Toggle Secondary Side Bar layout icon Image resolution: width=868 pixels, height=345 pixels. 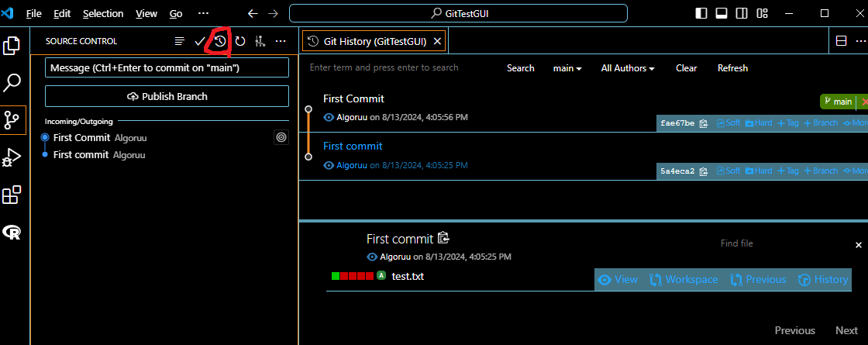tap(742, 13)
